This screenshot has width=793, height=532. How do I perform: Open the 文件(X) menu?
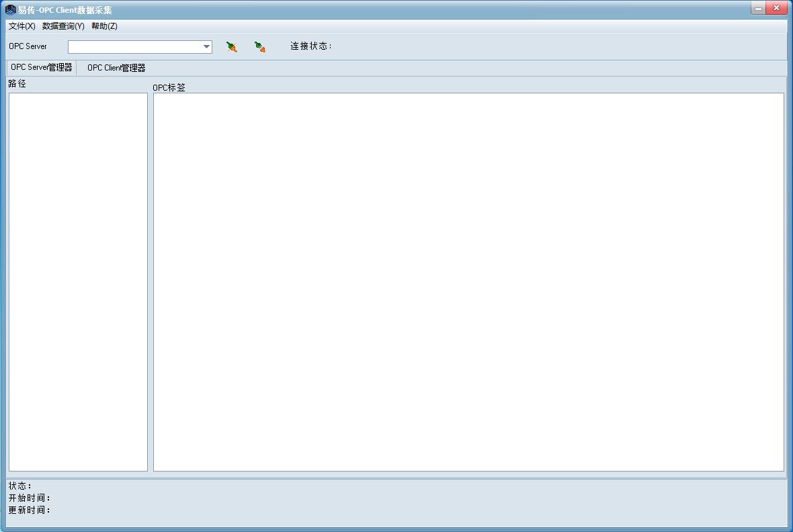click(x=22, y=26)
